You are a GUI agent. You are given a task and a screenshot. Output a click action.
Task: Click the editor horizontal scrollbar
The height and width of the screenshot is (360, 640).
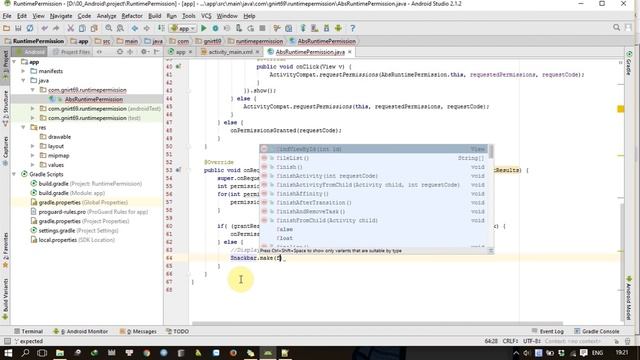[378, 324]
